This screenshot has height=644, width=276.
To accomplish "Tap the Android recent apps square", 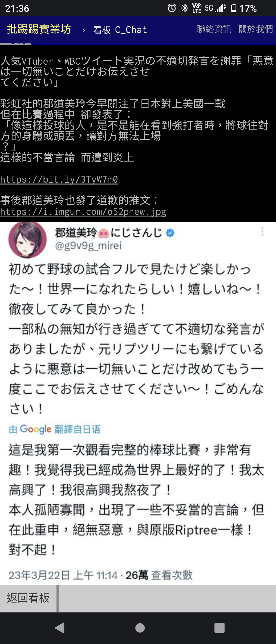I will [x=219, y=628].
